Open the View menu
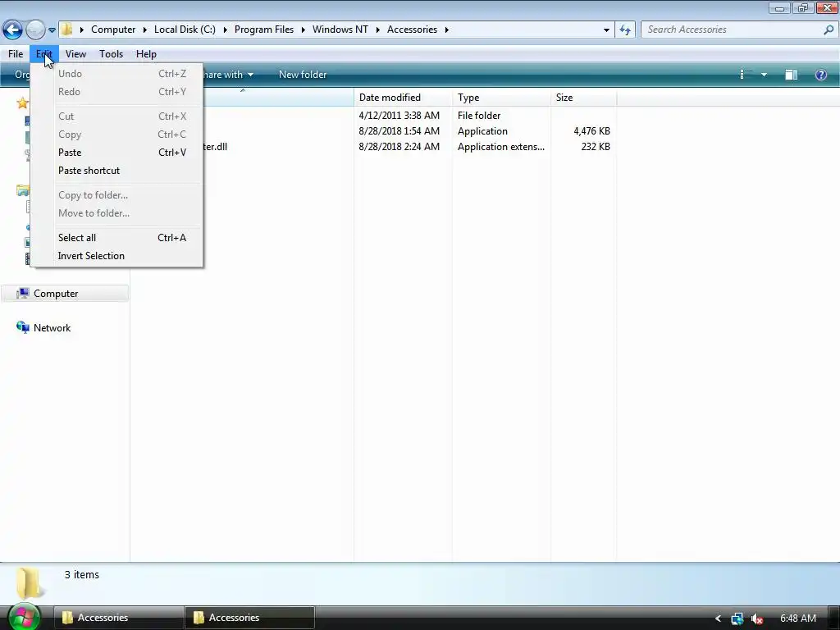840x630 pixels. coord(75,54)
